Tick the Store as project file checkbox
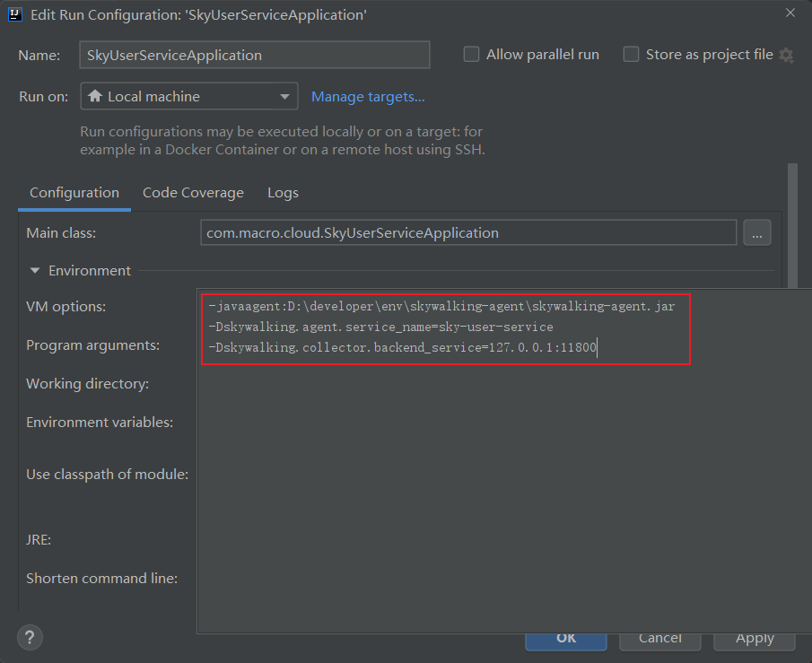This screenshot has height=663, width=812. [631, 55]
